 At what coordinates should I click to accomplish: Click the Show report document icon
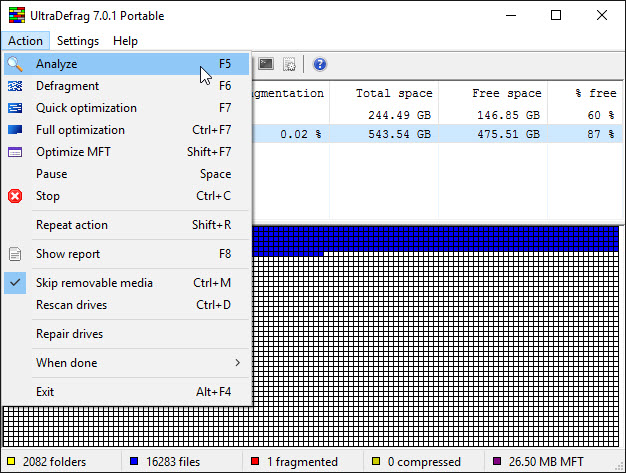pyautogui.click(x=15, y=254)
